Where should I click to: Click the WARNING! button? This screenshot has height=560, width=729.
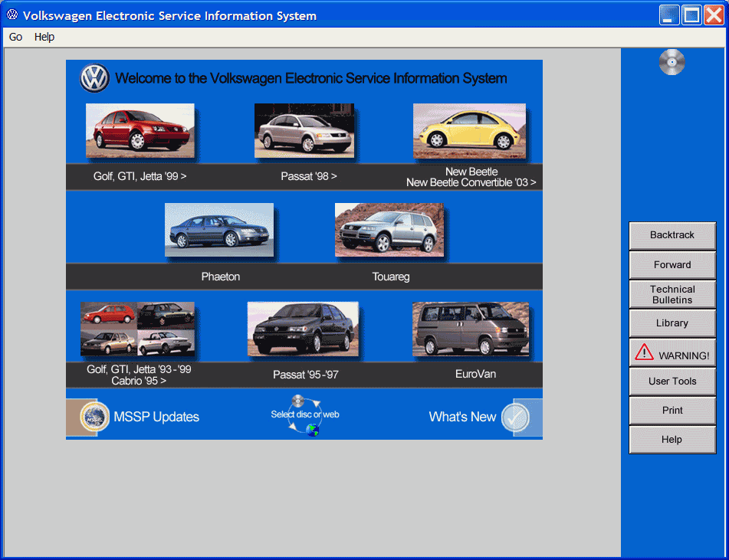[x=672, y=352]
